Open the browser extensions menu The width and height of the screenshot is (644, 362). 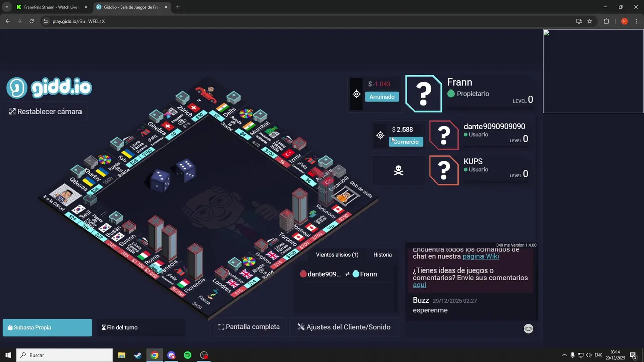[606, 21]
